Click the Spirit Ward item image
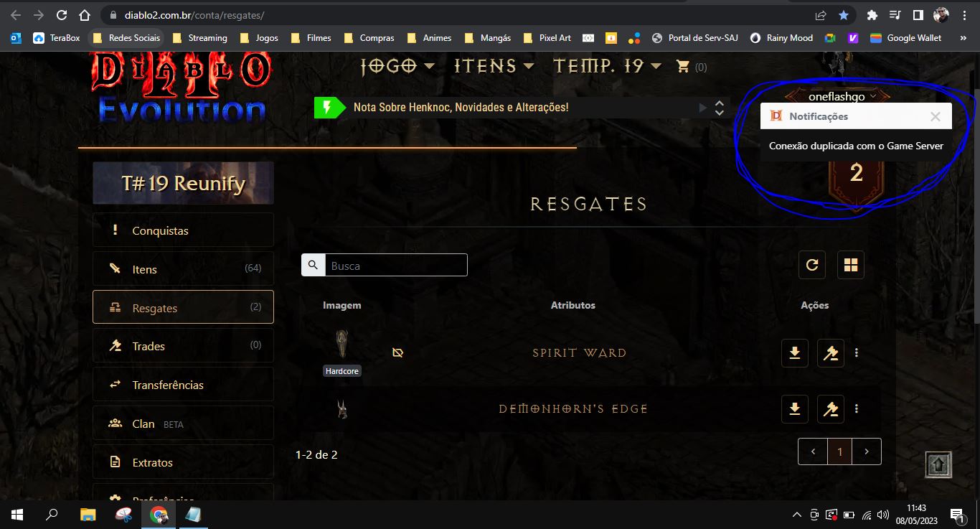Image resolution: width=980 pixels, height=529 pixels. pyautogui.click(x=342, y=344)
